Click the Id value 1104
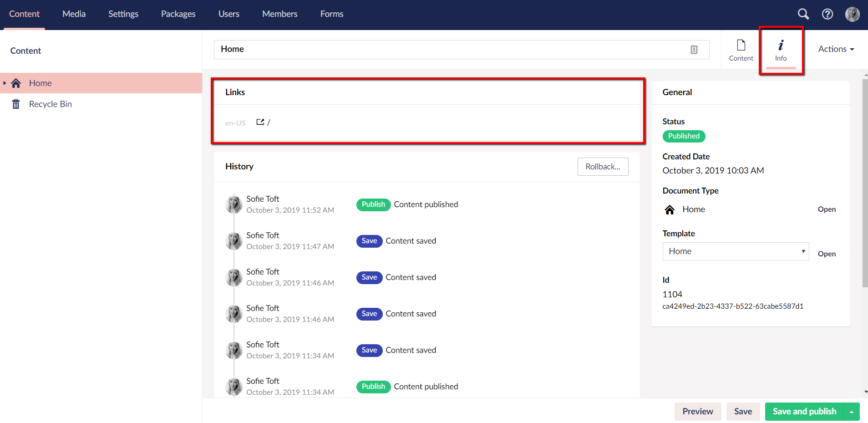868x423 pixels. click(672, 295)
